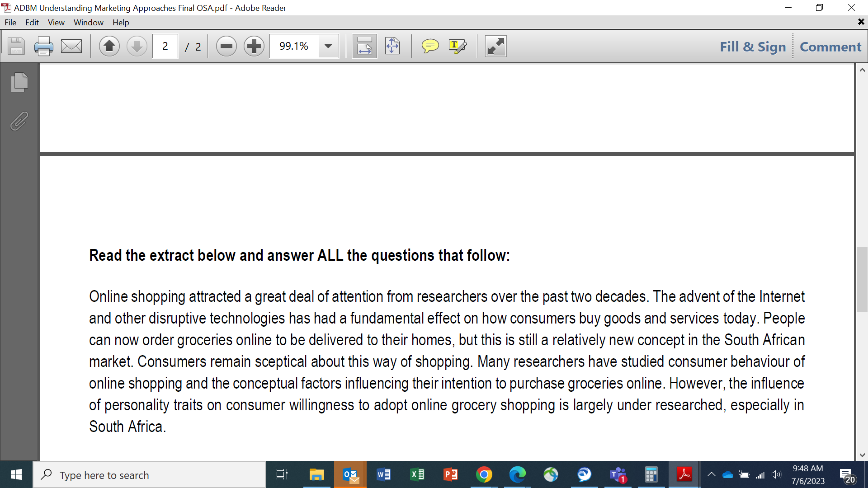Viewport: 868px width, 488px height.
Task: Open File Explorer from taskbar
Action: [x=316, y=474]
